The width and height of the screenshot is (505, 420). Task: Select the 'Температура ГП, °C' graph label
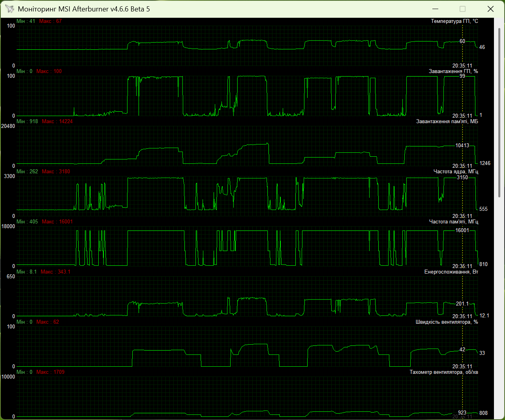tap(454, 21)
